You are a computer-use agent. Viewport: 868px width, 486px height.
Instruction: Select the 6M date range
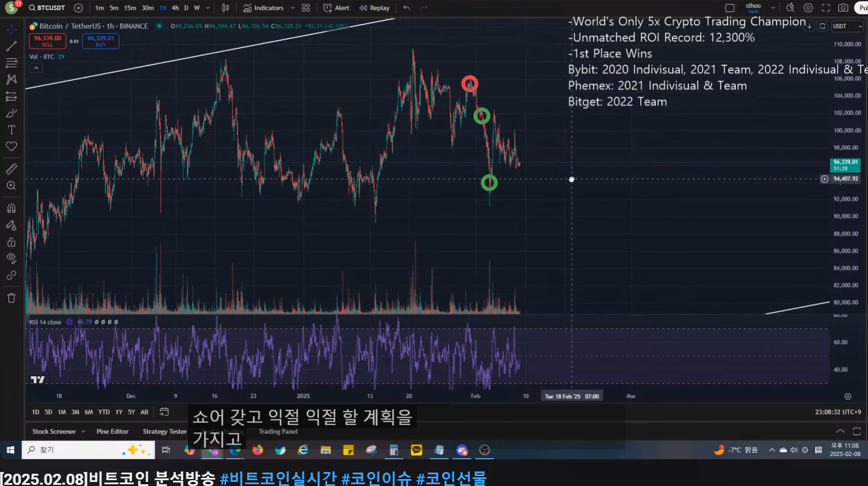(88, 412)
